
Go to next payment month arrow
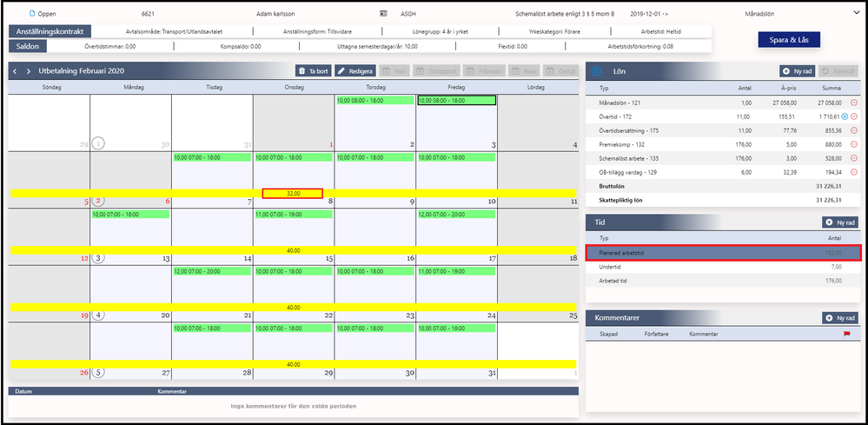[28, 71]
